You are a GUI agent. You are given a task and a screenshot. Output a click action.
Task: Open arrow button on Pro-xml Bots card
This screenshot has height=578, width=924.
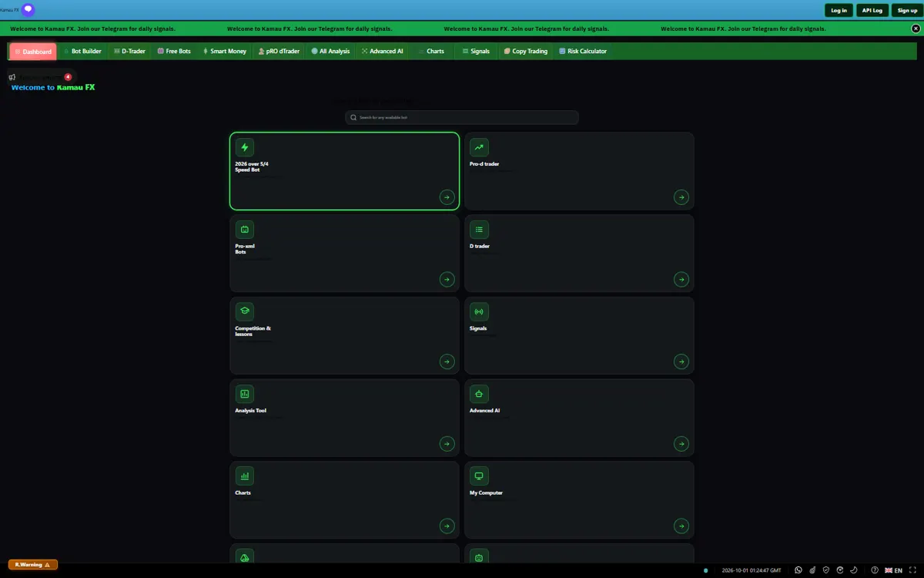click(447, 279)
